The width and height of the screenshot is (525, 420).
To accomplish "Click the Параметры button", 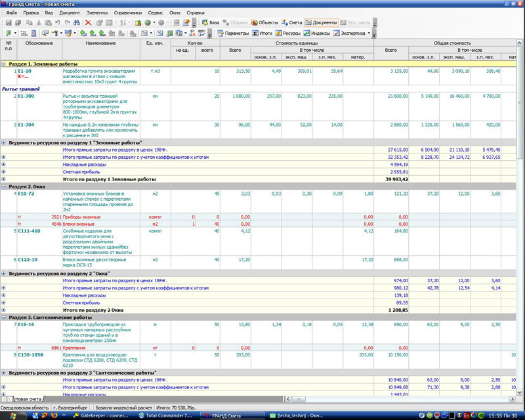I will click(232, 33).
